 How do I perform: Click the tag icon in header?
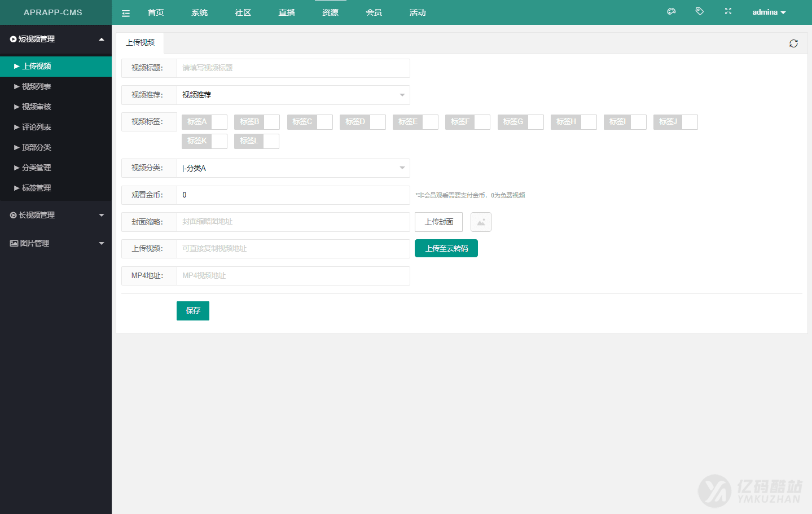[x=699, y=11]
